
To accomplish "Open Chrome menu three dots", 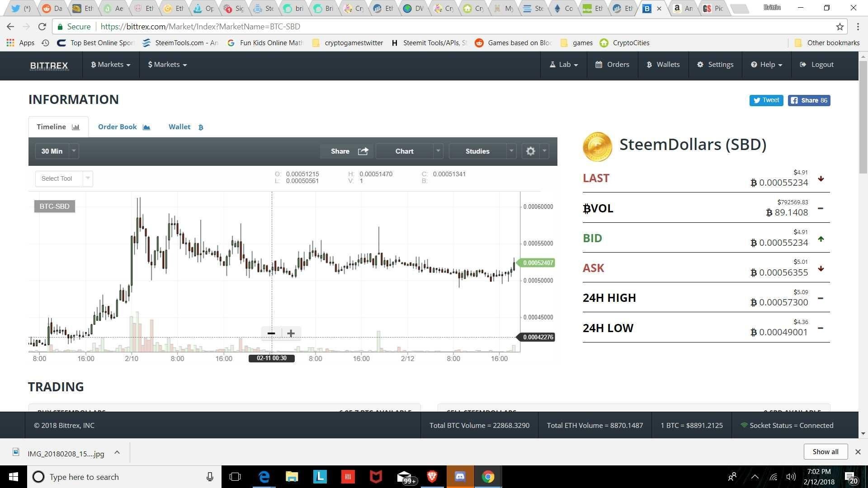I will pos(858,27).
